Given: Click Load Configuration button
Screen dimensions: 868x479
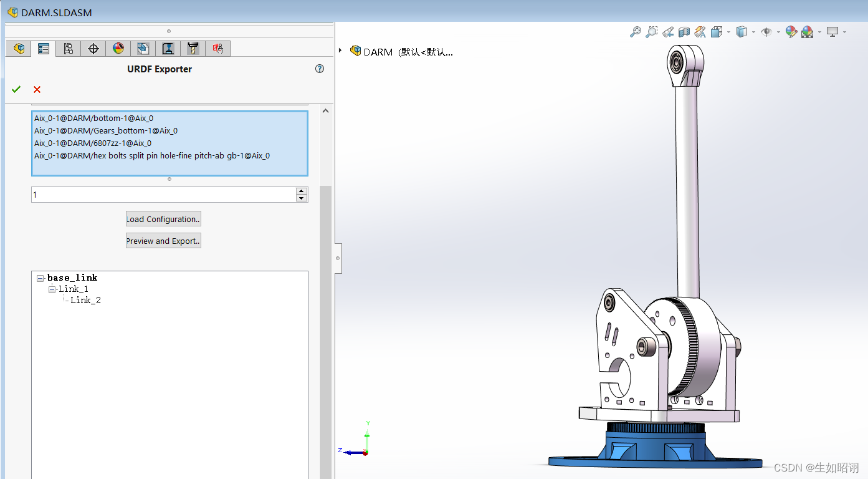Looking at the screenshot, I should [x=163, y=219].
